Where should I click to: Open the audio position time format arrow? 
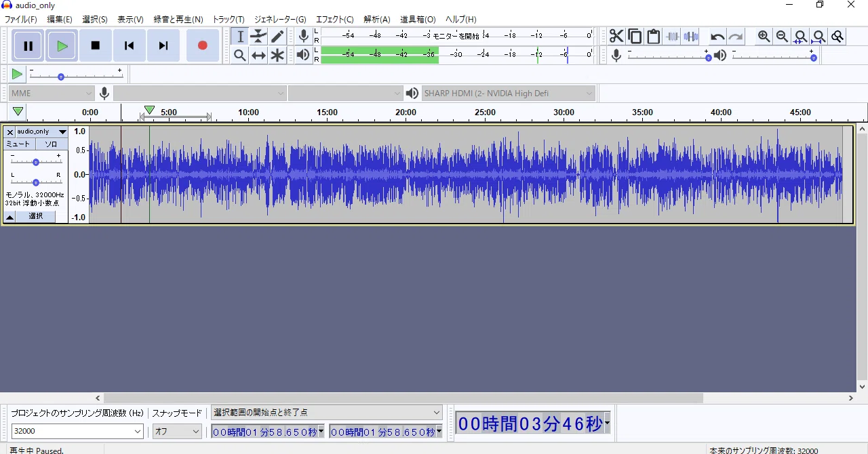click(607, 424)
